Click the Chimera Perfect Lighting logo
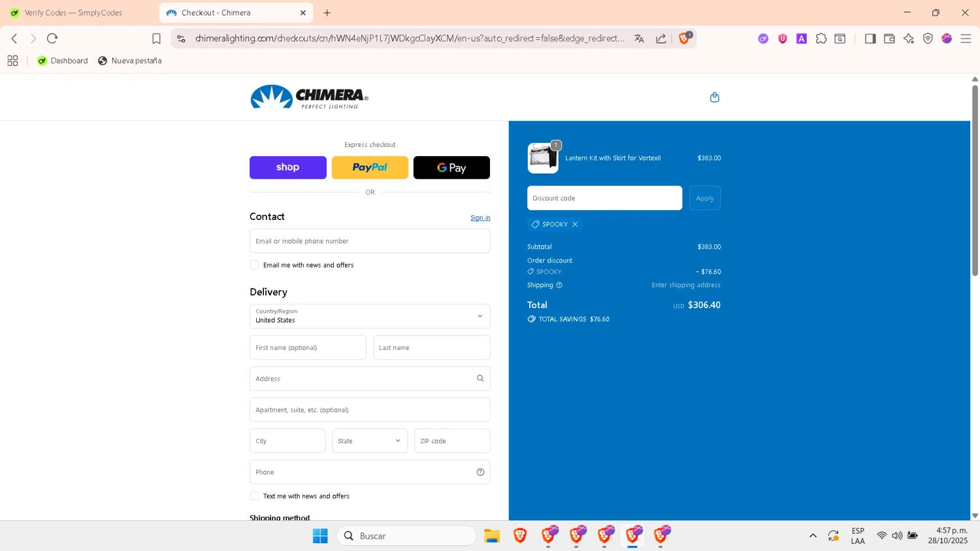 click(x=309, y=97)
